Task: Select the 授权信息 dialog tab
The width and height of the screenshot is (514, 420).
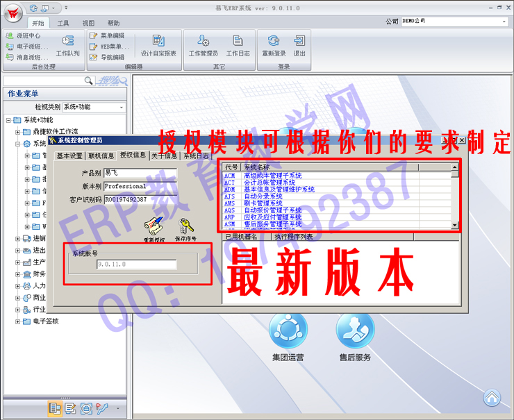Action: [x=133, y=155]
